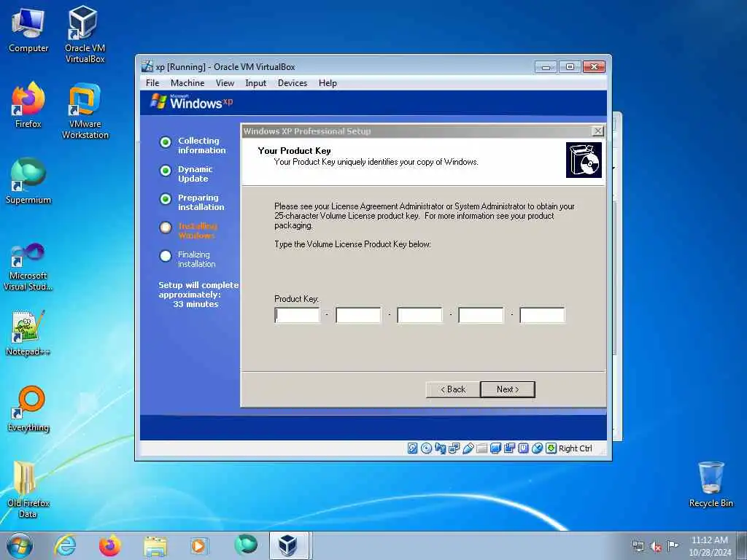Click the mouse integration status icon

coord(537,448)
